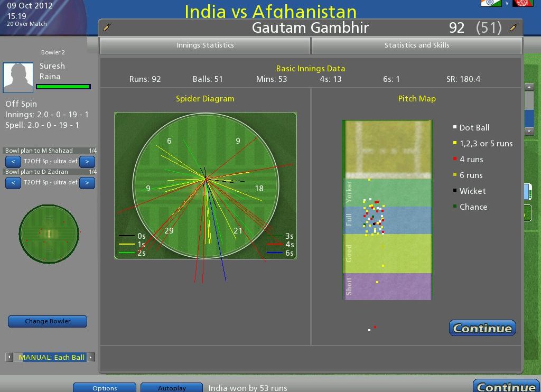Click the 'Off Spin' bowler type text
This screenshot has width=541, height=392.
tap(21, 104)
